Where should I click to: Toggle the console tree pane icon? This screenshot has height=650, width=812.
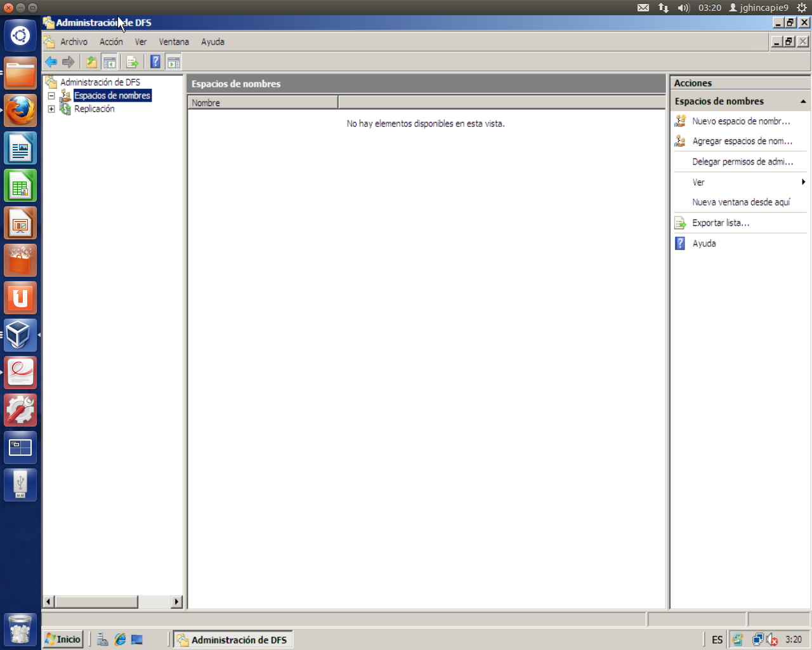tap(109, 62)
